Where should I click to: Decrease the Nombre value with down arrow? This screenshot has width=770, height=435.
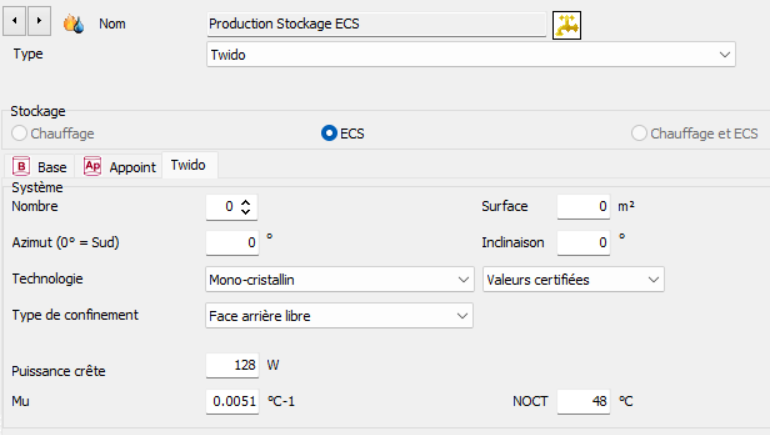(x=246, y=212)
